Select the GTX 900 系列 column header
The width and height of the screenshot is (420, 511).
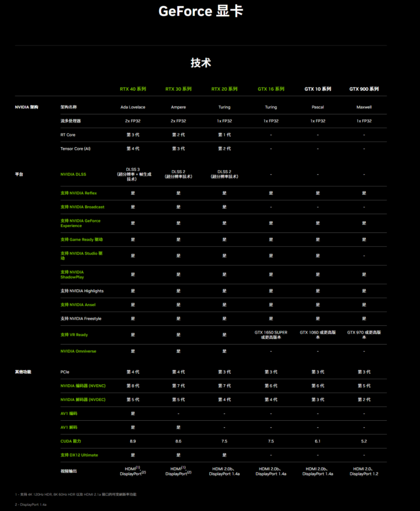click(364, 89)
